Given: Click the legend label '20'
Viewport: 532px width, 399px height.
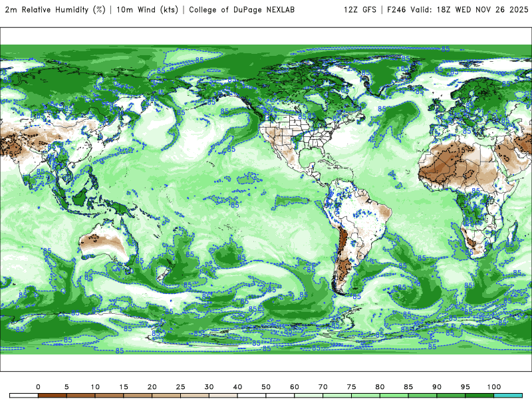Looking at the screenshot, I should [152, 387].
